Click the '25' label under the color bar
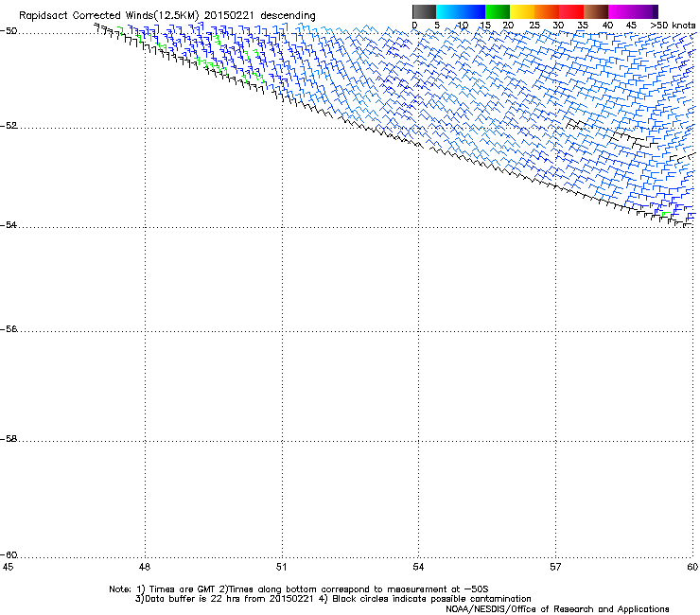Image resolution: width=700 pixels, height=615 pixels. (534, 26)
